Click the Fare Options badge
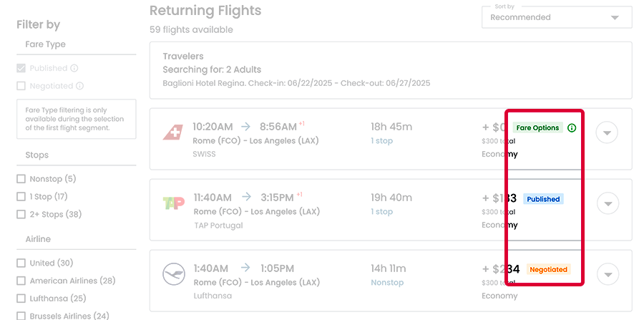The width and height of the screenshot is (644, 320). pos(537,128)
